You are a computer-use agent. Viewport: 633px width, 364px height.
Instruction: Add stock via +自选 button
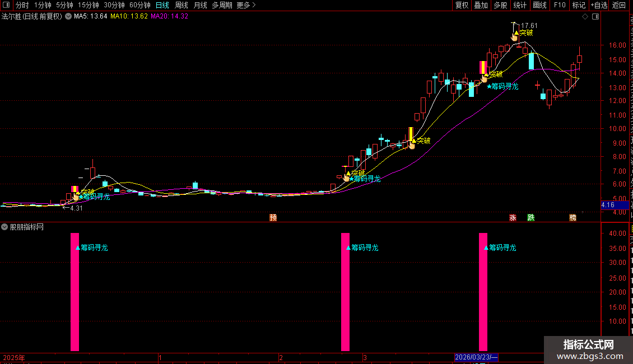[x=599, y=5]
